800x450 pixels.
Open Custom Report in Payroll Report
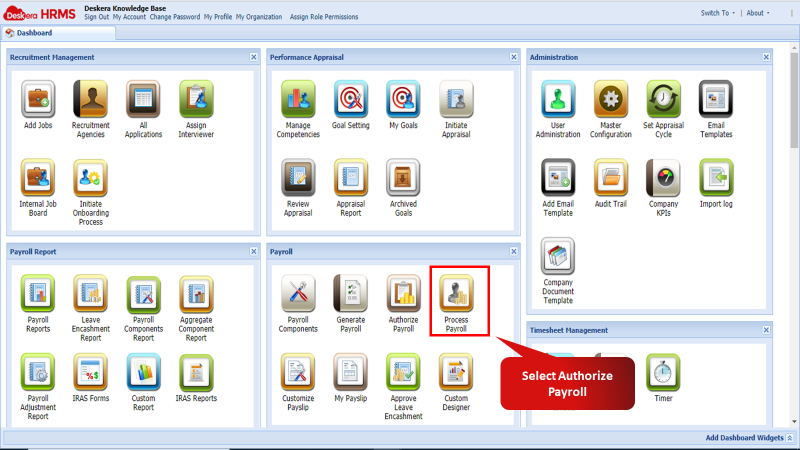pos(143,372)
